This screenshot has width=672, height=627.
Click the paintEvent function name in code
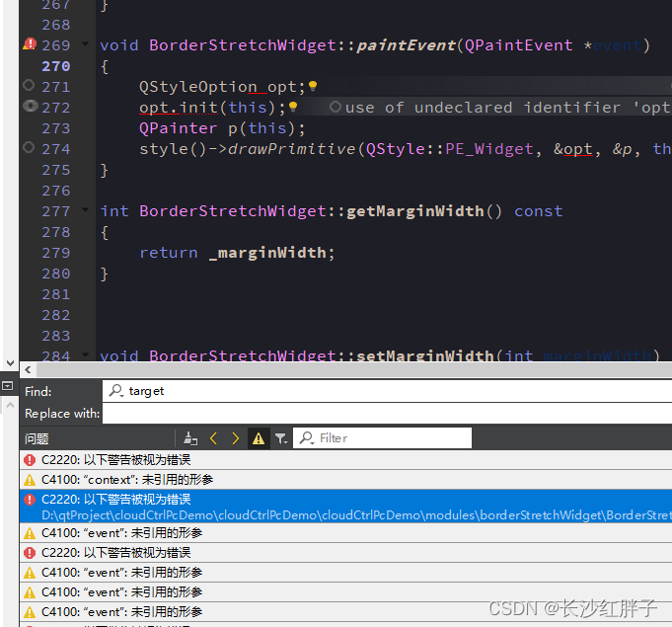(406, 45)
